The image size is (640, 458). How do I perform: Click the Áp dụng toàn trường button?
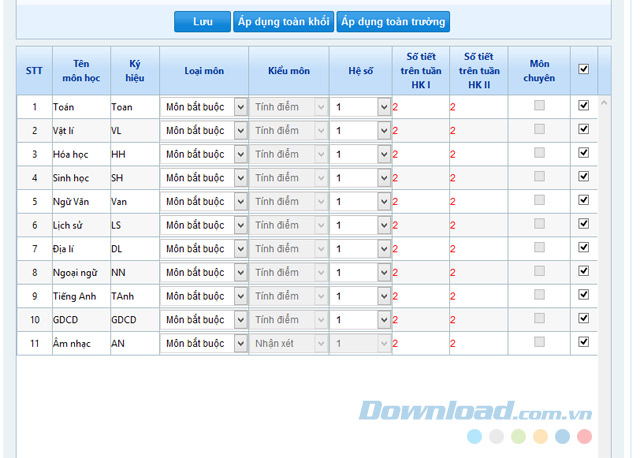click(x=393, y=21)
